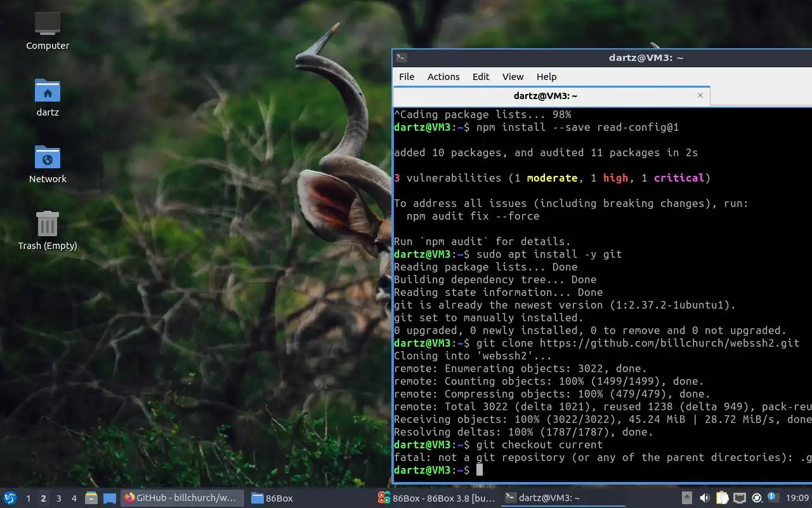Image resolution: width=812 pixels, height=508 pixels.
Task: Open the network connection tray icon
Action: [x=739, y=498]
